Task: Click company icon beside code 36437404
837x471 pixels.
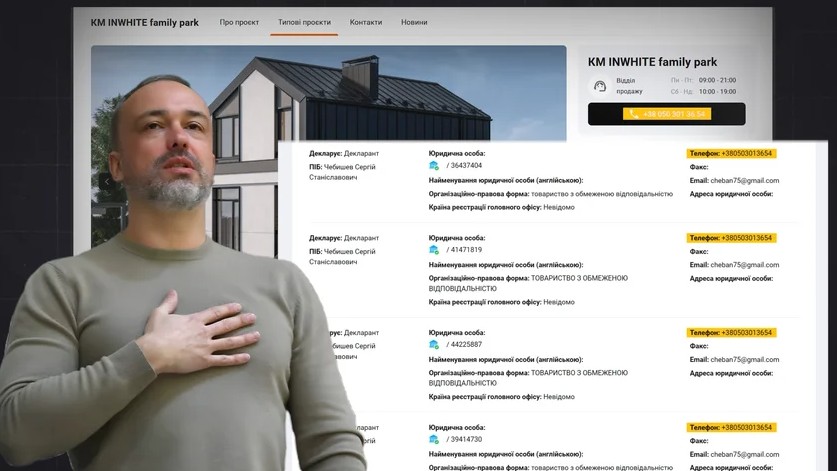Action: [434, 166]
